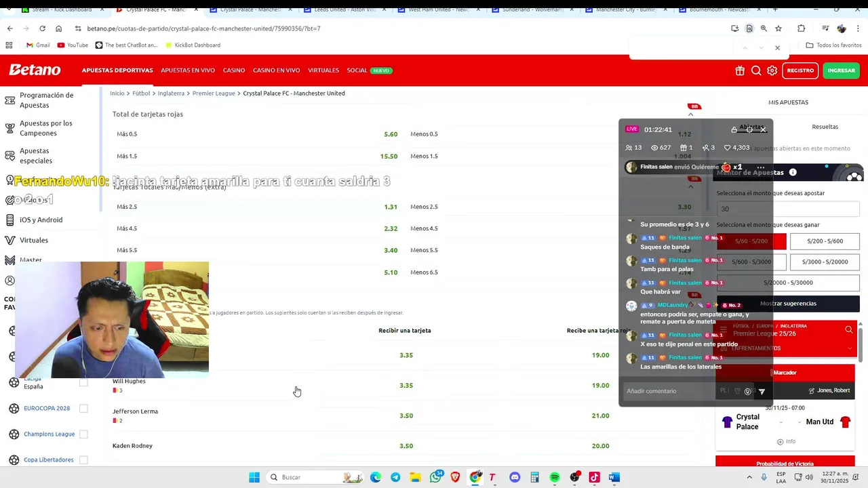Click the hearts count icon showing 4,303
Viewport: 868px width, 488px height.
pos(727,148)
